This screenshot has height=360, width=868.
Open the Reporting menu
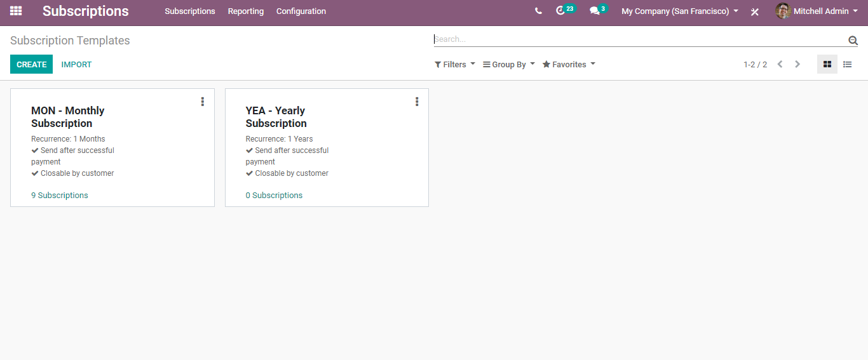[x=246, y=11]
